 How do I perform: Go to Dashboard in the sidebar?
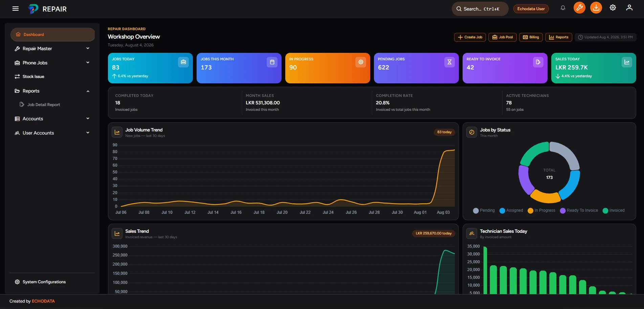point(52,35)
